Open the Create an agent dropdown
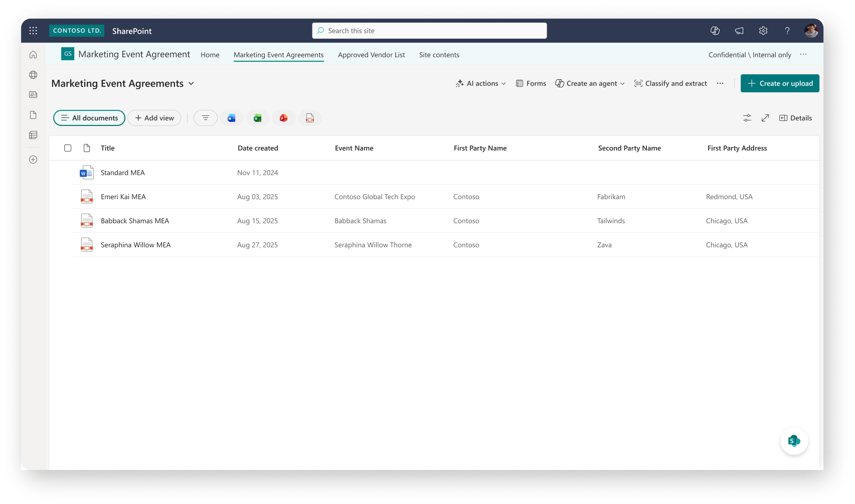 590,84
